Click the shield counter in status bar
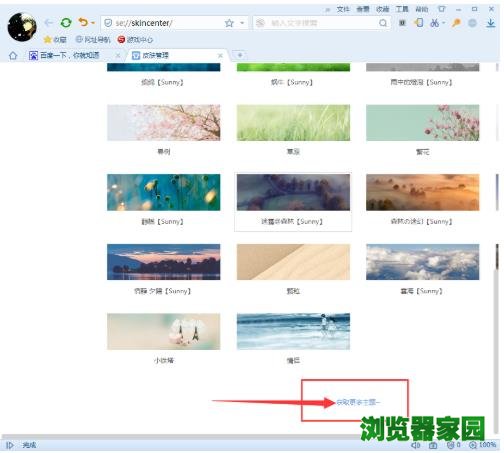The height and width of the screenshot is (453, 504). 453,445
